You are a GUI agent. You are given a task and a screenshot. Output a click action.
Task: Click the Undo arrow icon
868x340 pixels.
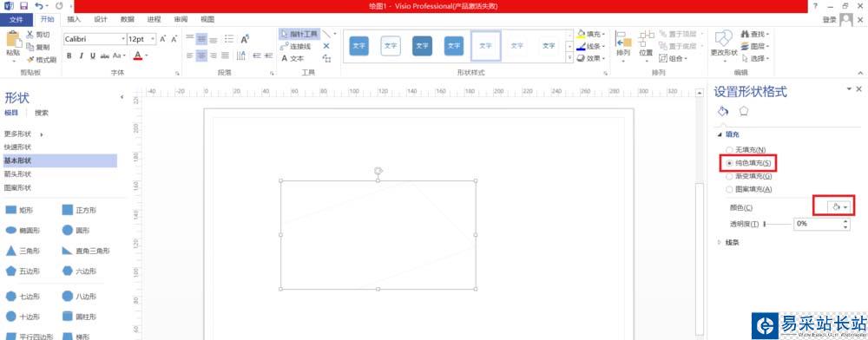[x=39, y=5]
